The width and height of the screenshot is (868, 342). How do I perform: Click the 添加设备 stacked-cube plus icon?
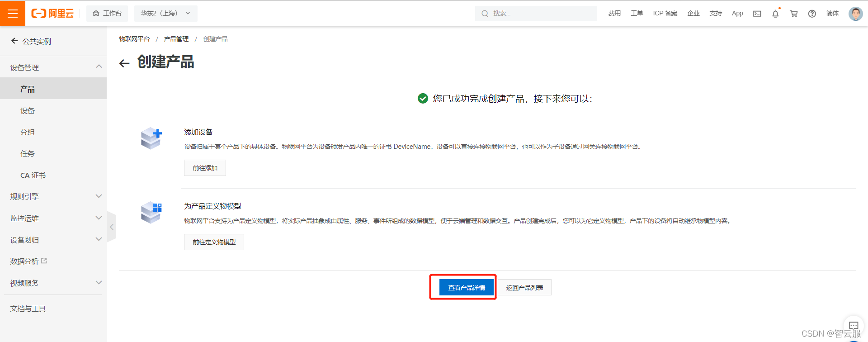[x=151, y=138]
